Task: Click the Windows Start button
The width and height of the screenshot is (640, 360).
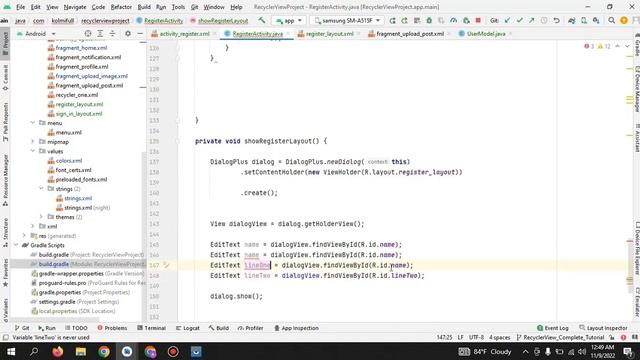Action: tap(11, 351)
